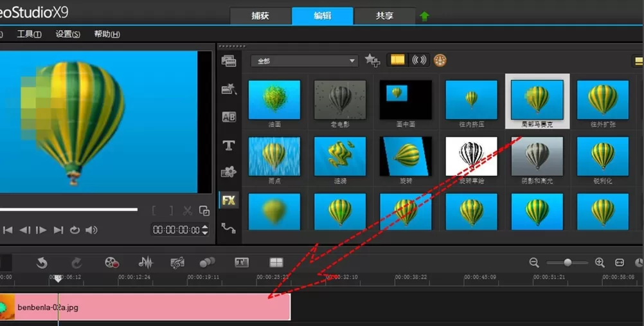
Task: Click the round orange gallery options icon
Action: [440, 60]
